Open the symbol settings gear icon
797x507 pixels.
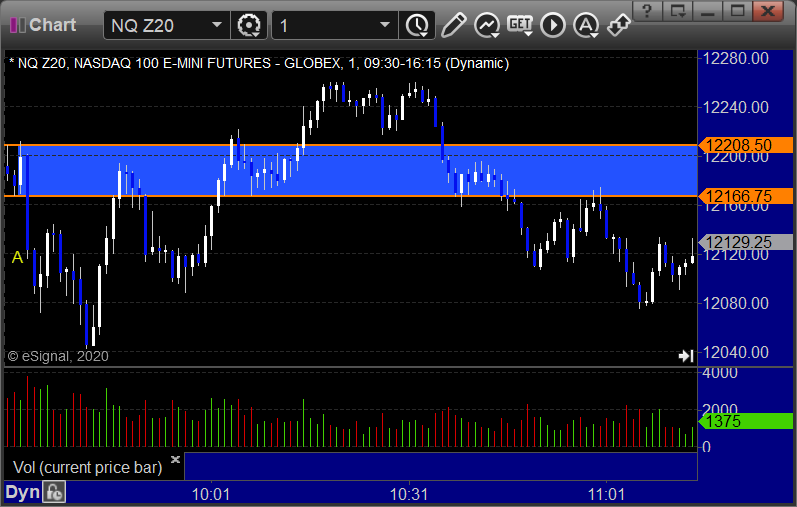249,25
